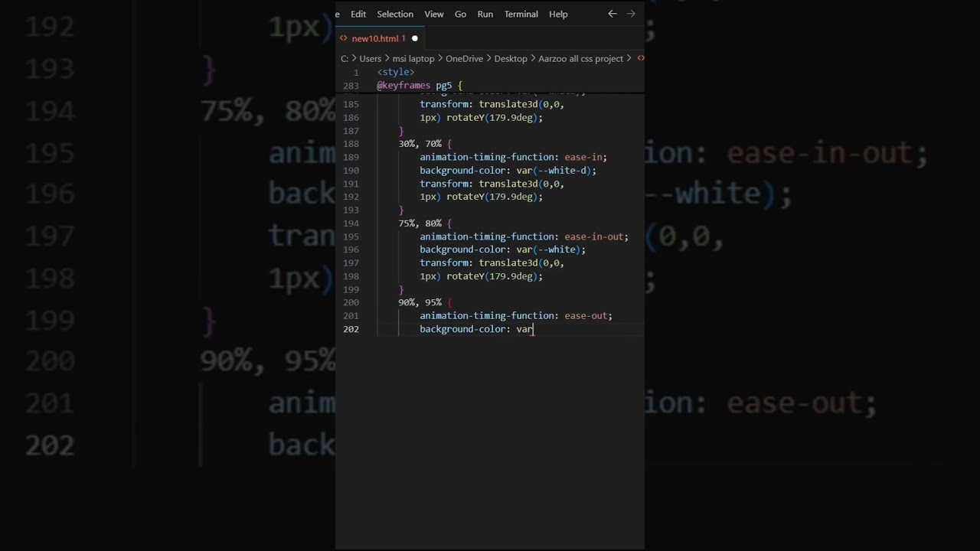Screen dimensions: 980x551
Task: Click 'ease-out;' value on line 201
Action: [x=588, y=315]
